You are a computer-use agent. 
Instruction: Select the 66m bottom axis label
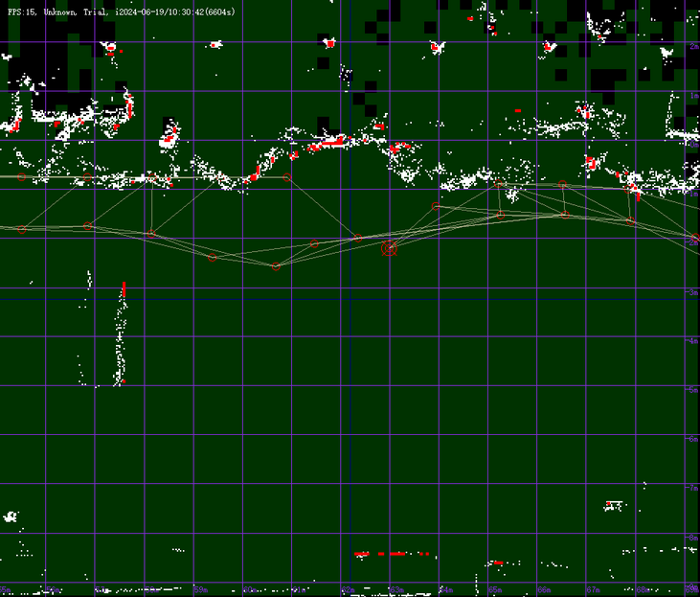[x=543, y=589]
